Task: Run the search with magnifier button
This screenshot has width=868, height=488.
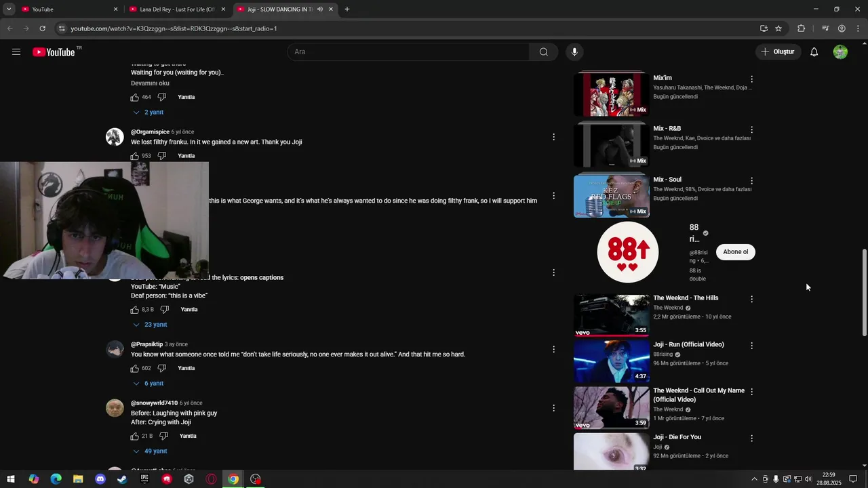Action: point(544,52)
